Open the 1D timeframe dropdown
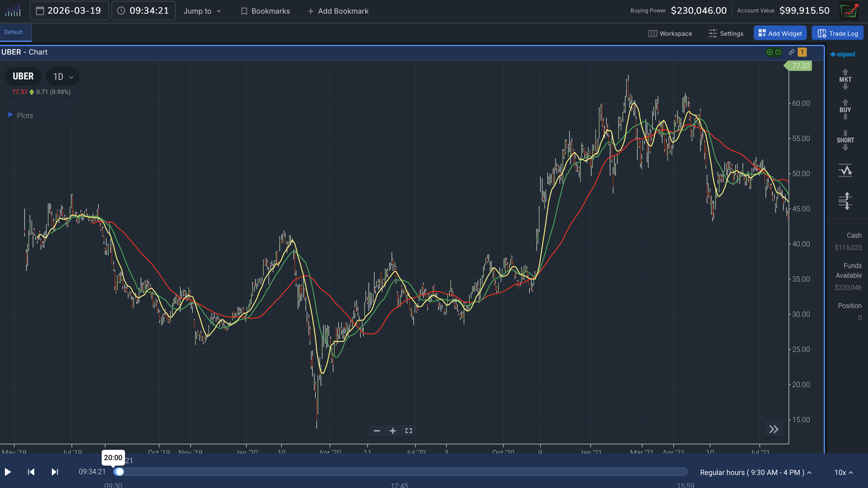Viewport: 868px width, 488px height. (x=62, y=76)
